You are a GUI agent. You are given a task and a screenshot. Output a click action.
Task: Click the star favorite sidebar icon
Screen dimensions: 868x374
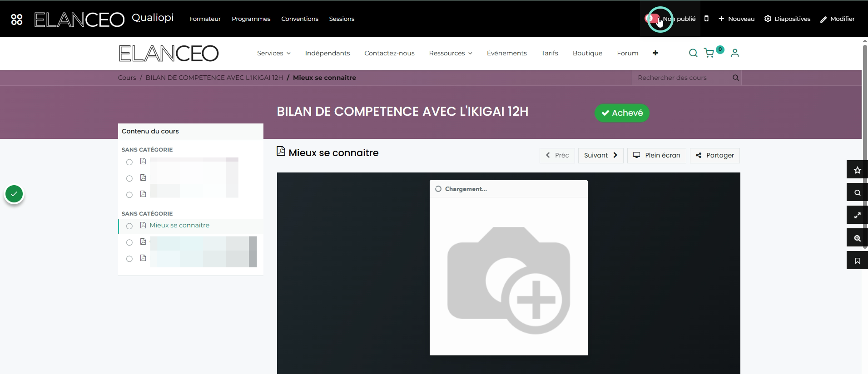point(857,170)
